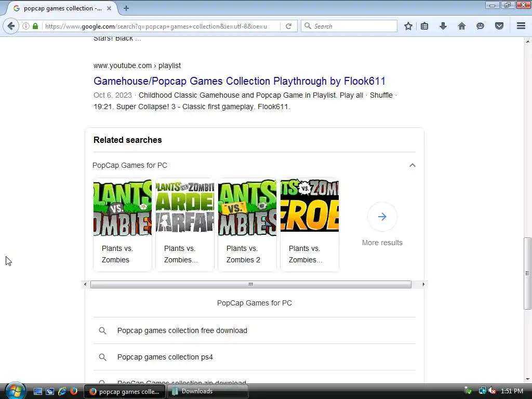The height and width of the screenshot is (399, 532).
Task: Click right arrow of horizontal carousel scrollbar
Action: coord(423,284)
